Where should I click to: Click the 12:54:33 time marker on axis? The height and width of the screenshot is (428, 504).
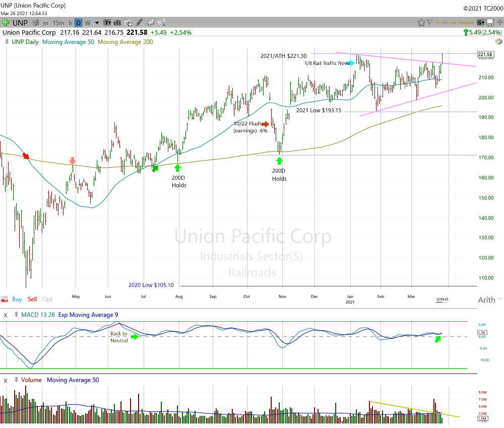(x=443, y=299)
